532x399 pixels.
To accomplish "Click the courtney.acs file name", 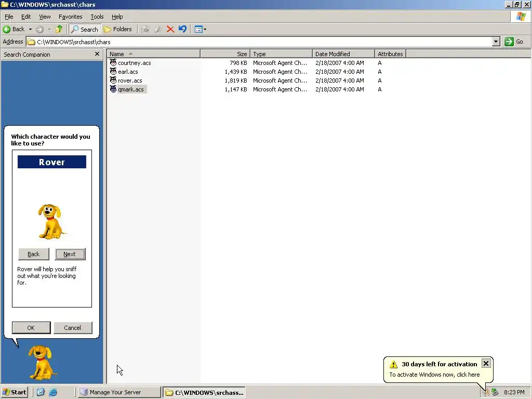I will (x=135, y=63).
